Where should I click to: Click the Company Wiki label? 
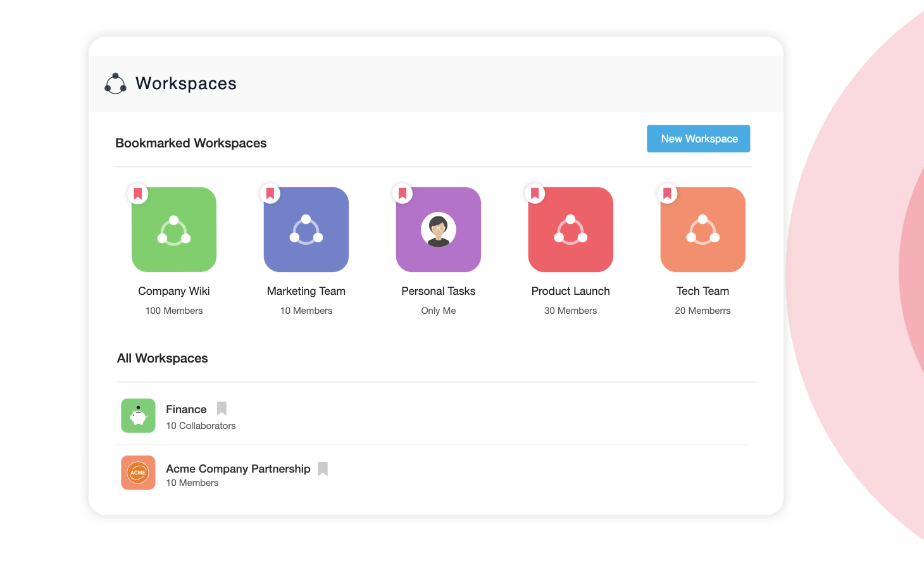[174, 291]
